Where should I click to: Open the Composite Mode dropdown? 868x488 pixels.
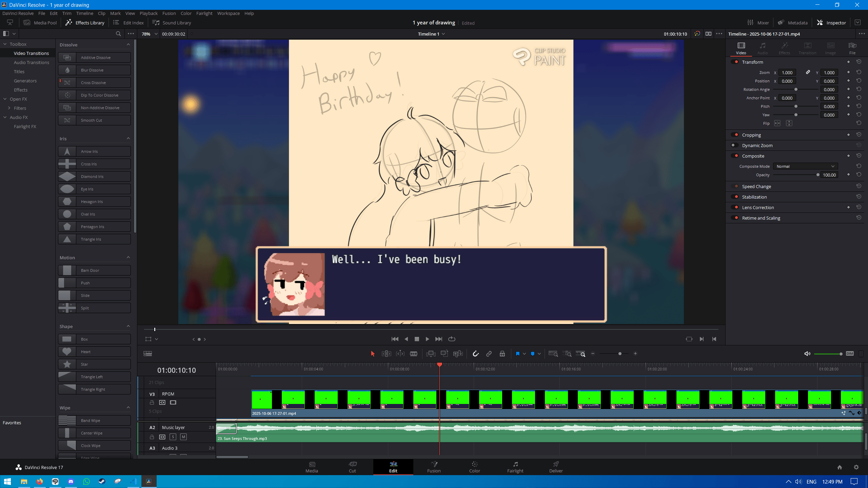(805, 166)
